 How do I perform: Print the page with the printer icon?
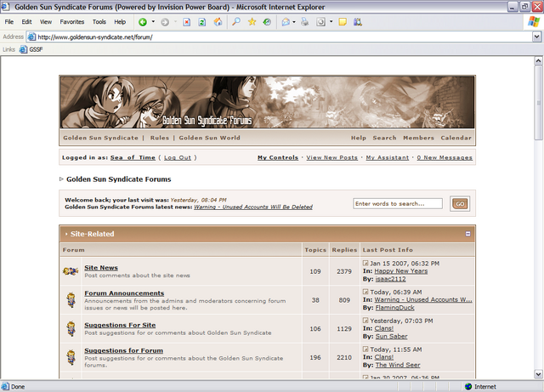pyautogui.click(x=305, y=22)
